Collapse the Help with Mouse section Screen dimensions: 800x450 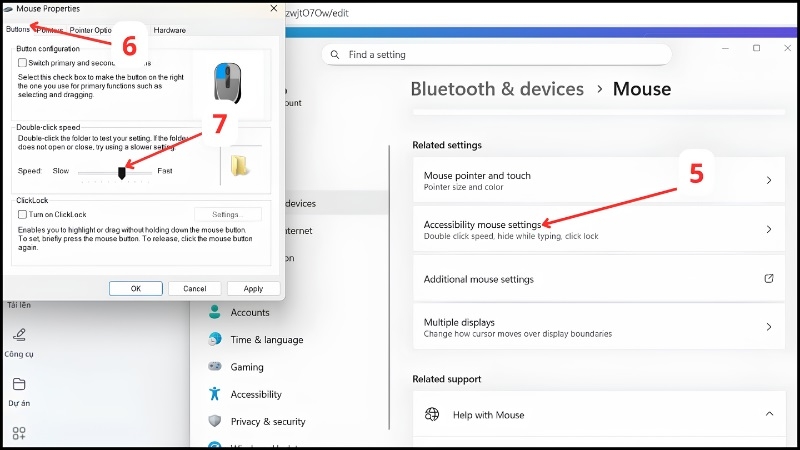[x=769, y=414]
